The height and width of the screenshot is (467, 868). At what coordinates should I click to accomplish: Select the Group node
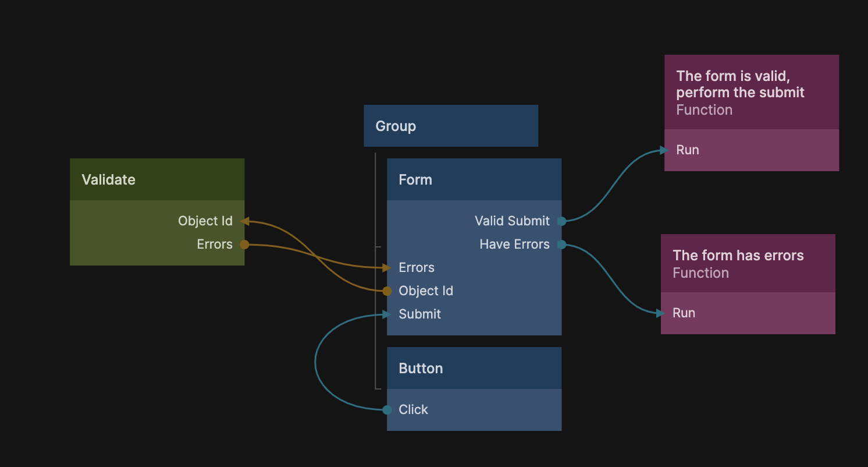pos(451,126)
